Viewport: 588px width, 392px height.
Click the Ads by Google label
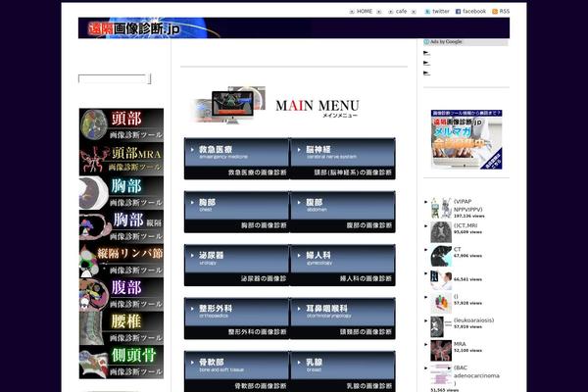coord(446,41)
